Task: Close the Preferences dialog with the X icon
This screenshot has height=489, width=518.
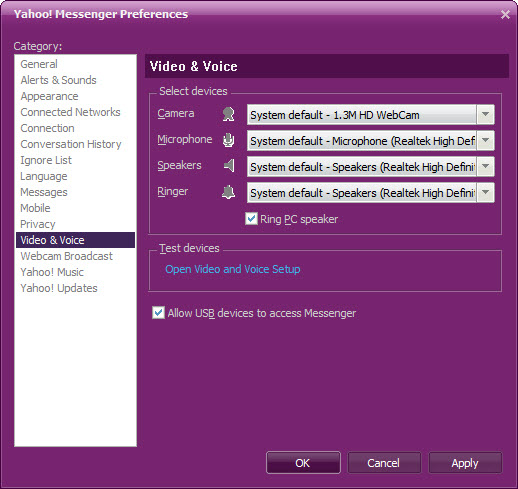Action: point(505,14)
